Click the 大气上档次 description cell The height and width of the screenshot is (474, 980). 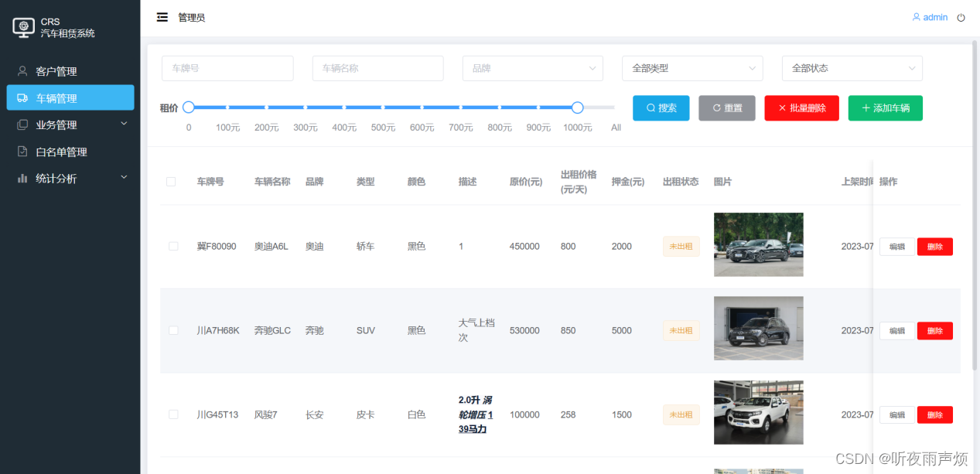pyautogui.click(x=476, y=330)
